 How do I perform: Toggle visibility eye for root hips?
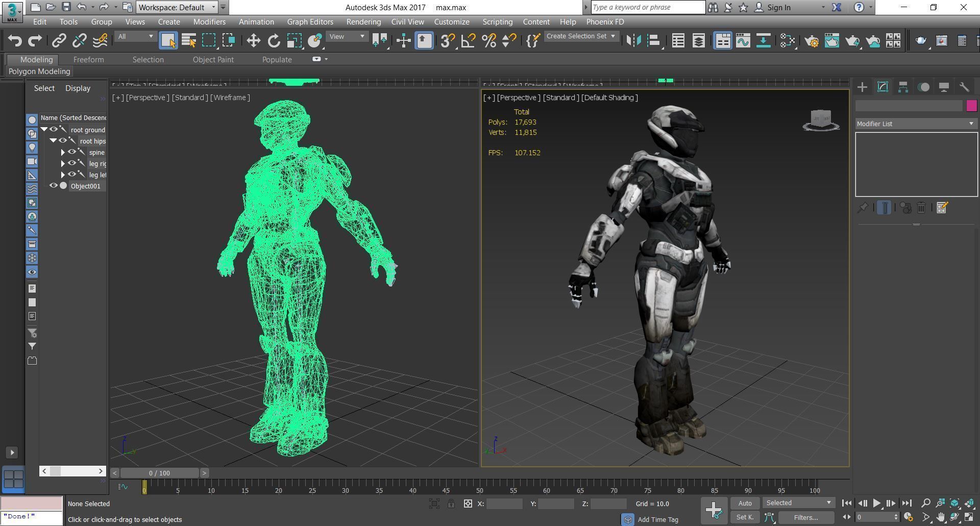click(x=63, y=141)
